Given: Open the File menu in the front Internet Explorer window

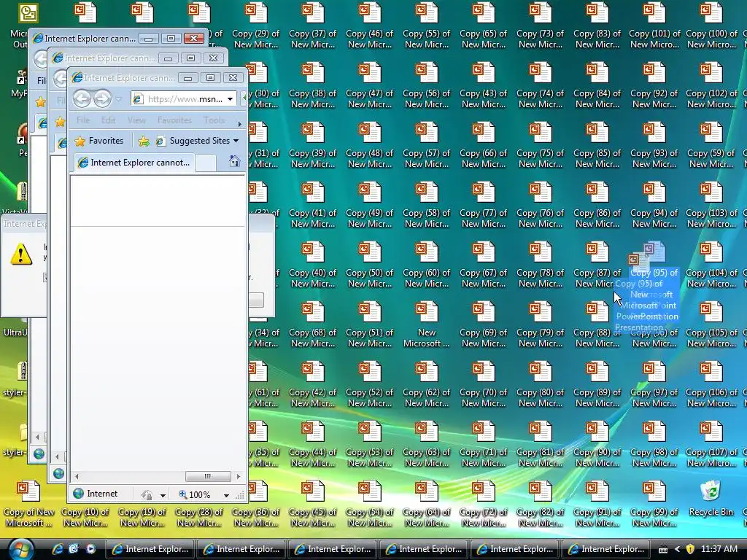Looking at the screenshot, I should point(83,120).
